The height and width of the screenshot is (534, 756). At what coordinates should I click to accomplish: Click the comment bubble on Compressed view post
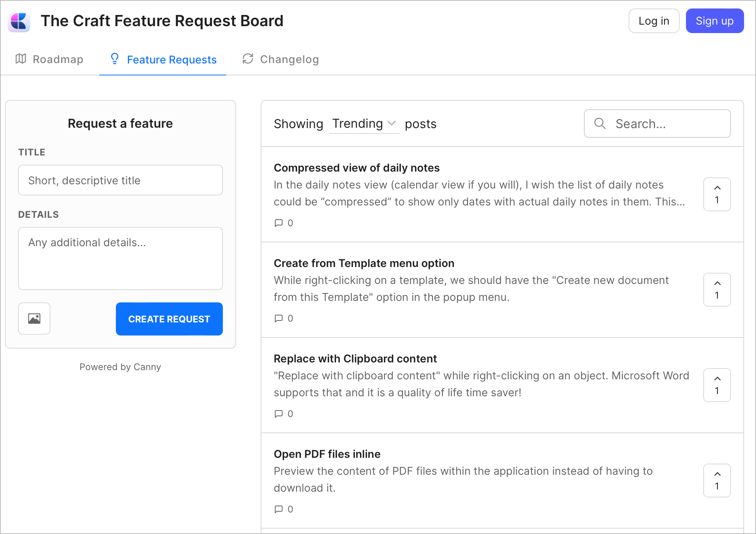tap(279, 223)
